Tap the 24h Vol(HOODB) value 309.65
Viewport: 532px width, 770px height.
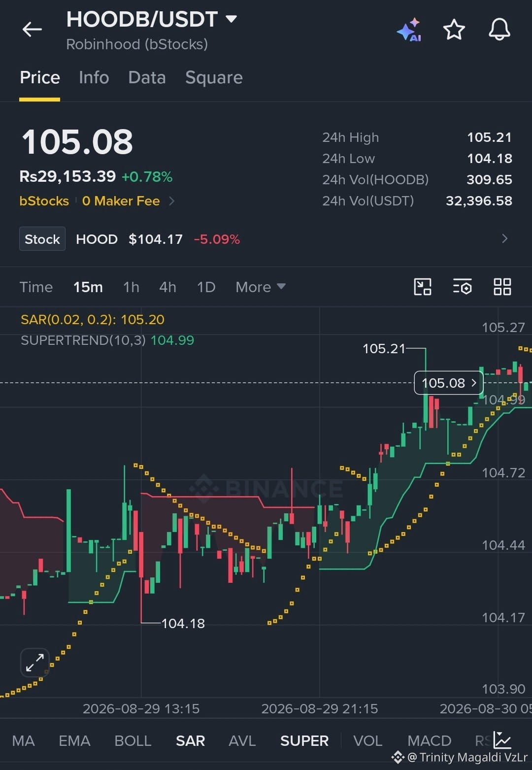click(489, 180)
